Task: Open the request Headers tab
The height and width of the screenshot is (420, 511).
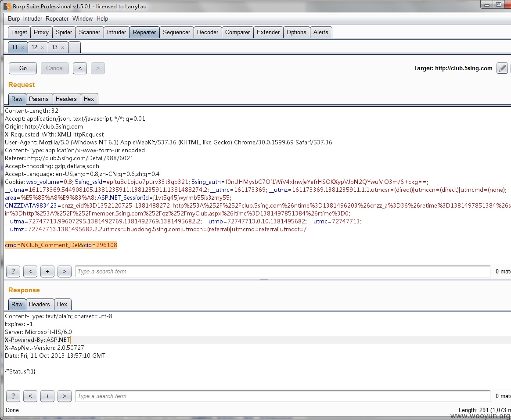Action: coord(66,99)
